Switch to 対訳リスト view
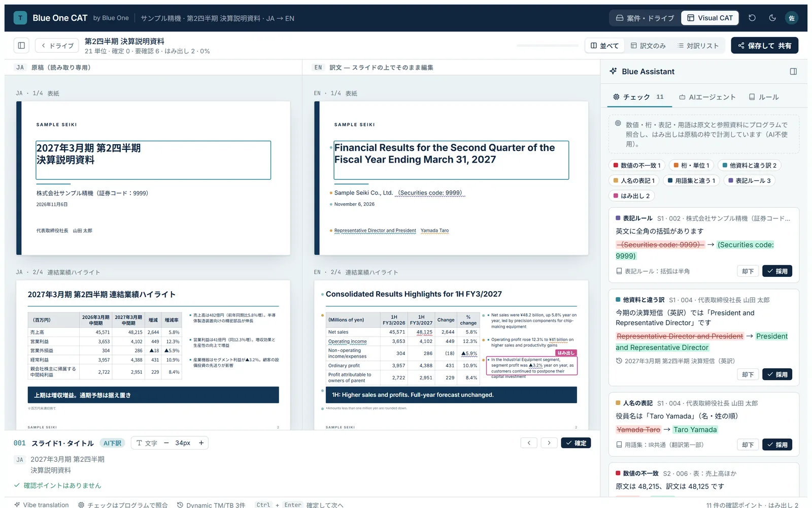The height and width of the screenshot is (508, 812). (698, 45)
